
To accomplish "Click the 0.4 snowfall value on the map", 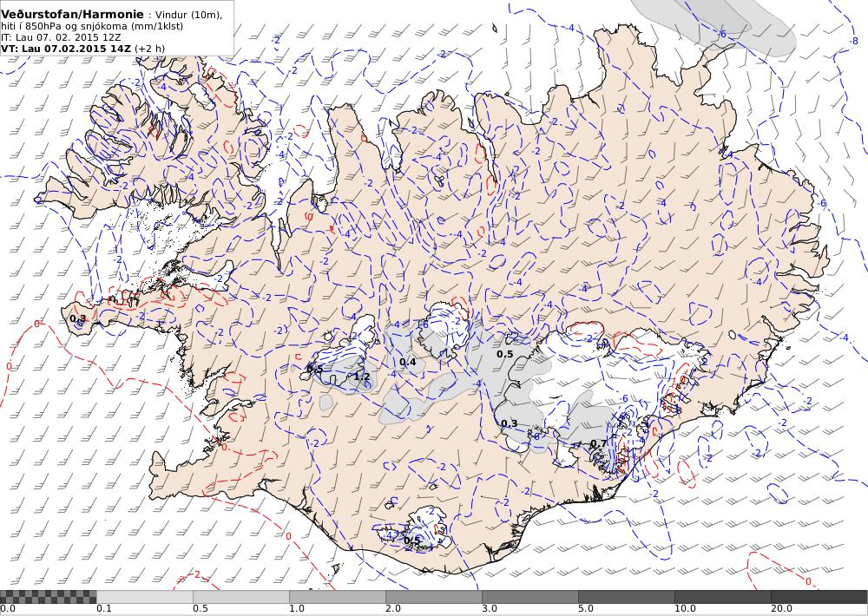I will point(407,362).
